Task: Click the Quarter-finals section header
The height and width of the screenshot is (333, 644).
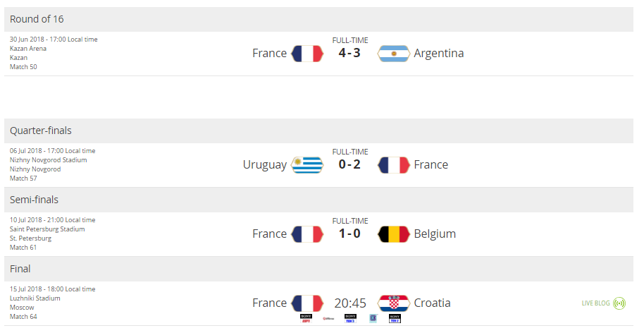Action: click(x=318, y=131)
